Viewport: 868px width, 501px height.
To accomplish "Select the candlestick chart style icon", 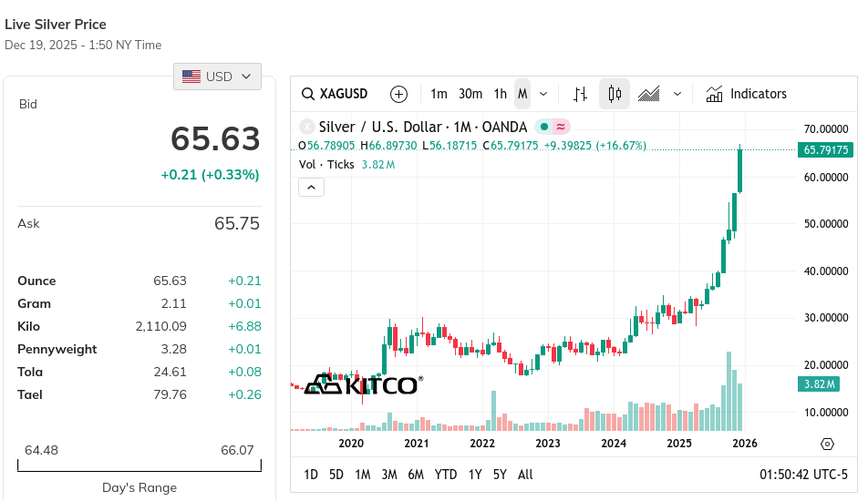I will tap(615, 94).
